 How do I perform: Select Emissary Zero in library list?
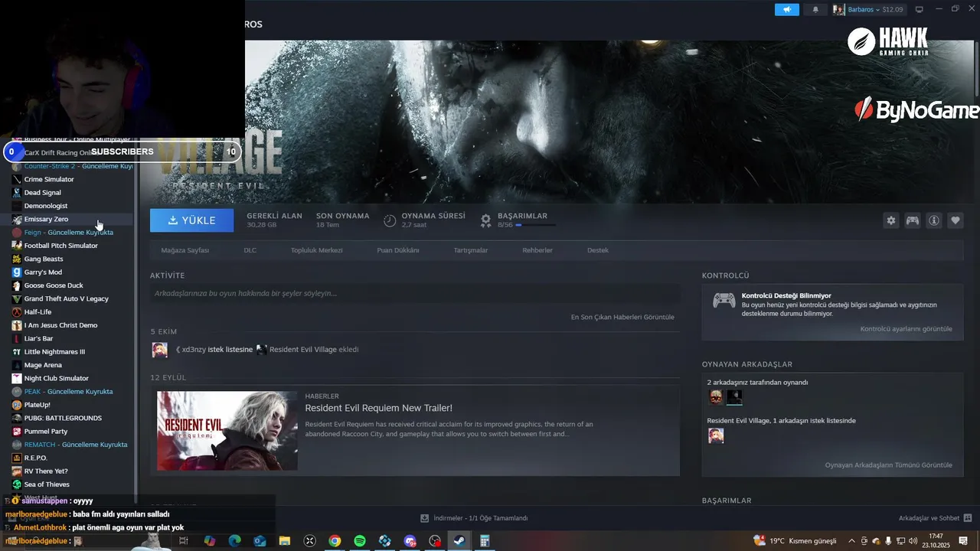[x=46, y=219]
